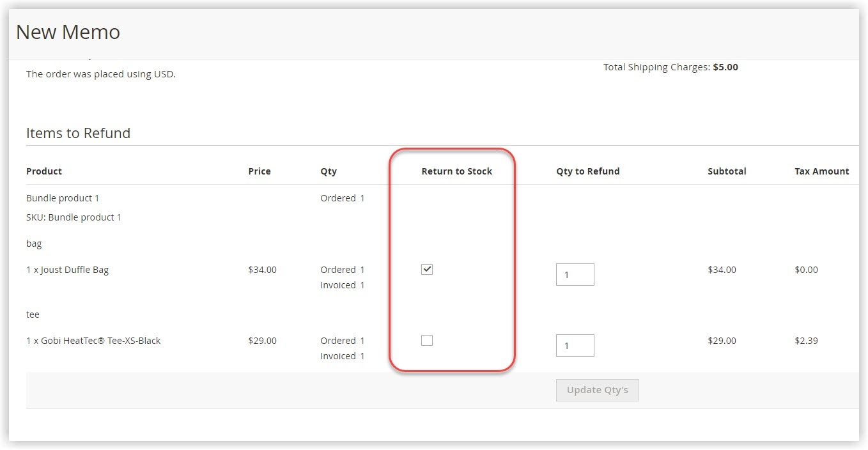Enable Return to Stock for Gobi HeatTec Tee

point(426,340)
